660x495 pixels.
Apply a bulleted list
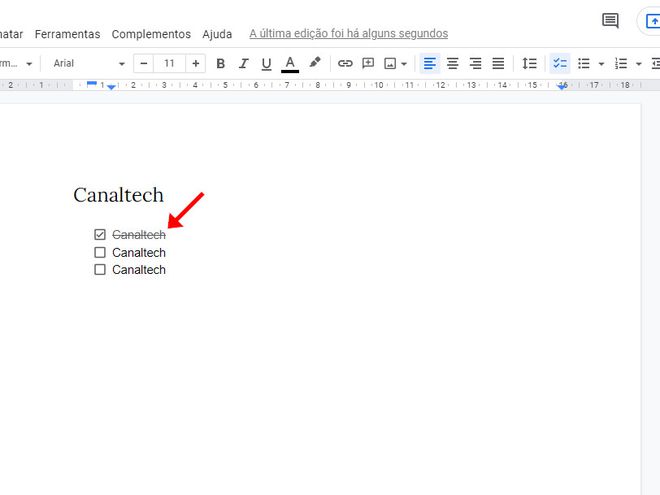pos(583,64)
